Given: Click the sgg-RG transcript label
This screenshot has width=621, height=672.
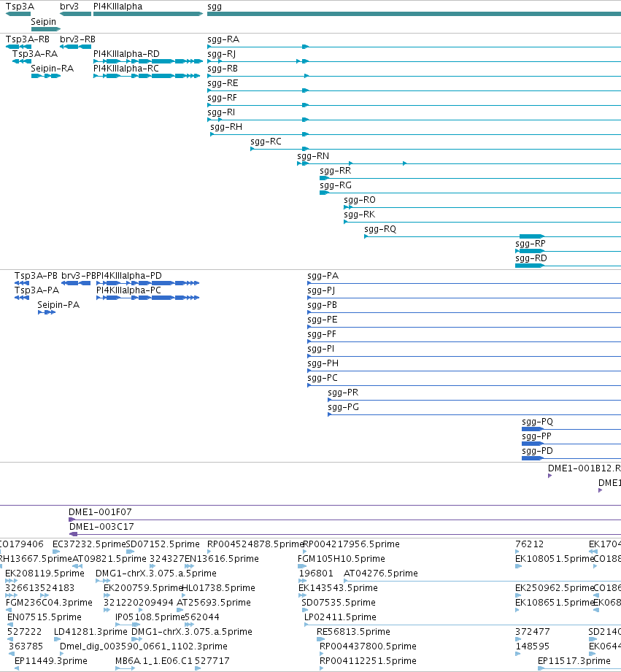Looking at the screenshot, I should [336, 185].
